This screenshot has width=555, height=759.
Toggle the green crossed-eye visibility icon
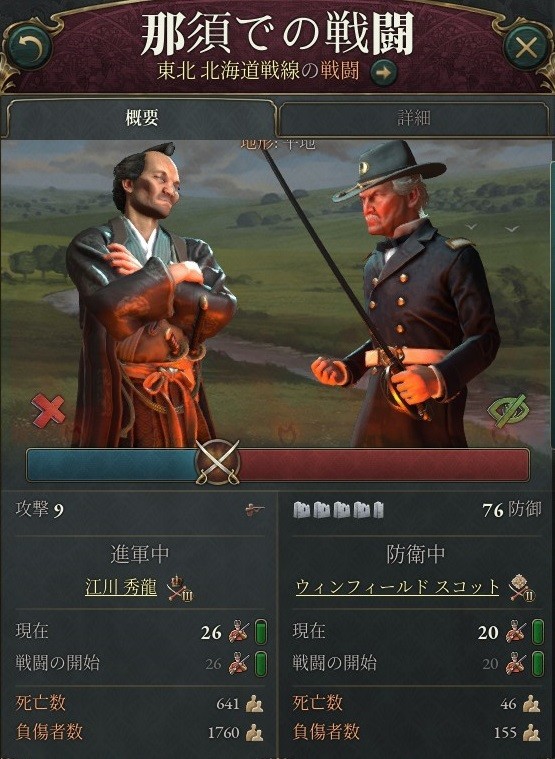tap(507, 410)
